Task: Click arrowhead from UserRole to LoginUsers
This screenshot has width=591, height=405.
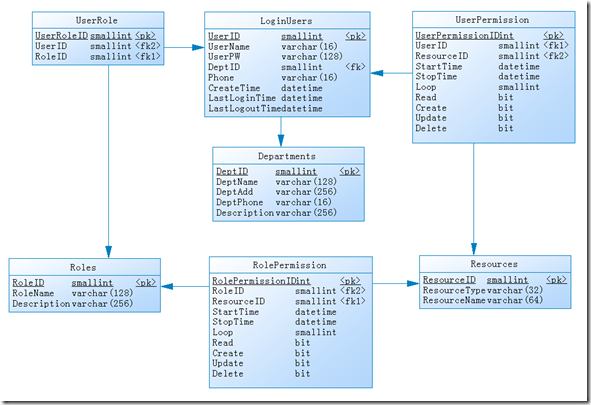Action: 198,47
